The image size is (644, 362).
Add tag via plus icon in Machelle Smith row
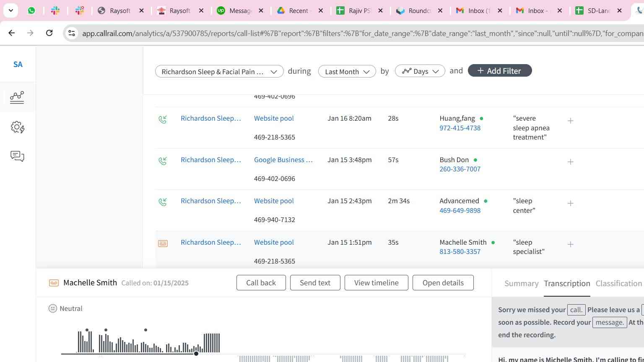tap(570, 244)
